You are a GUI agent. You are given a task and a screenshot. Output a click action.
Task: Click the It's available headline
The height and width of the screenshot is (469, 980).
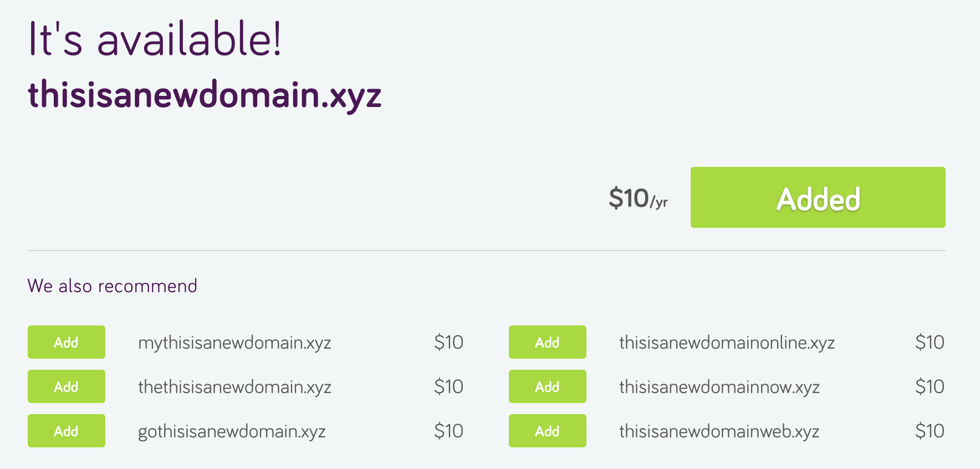[x=156, y=39]
